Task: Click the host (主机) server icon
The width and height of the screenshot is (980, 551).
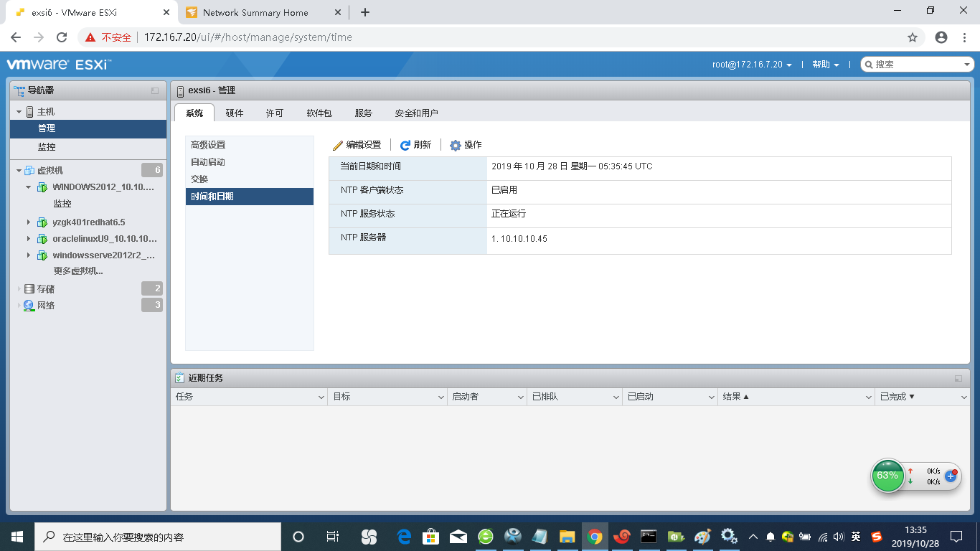Action: tap(30, 112)
